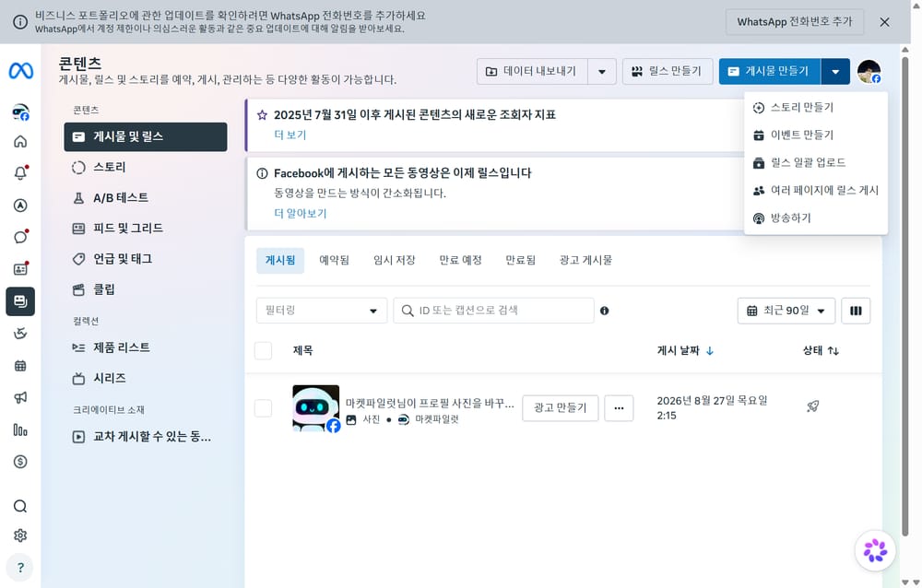The image size is (922, 588).
Task: Expand 데이터 내보내기 dropdown arrow
Action: 602,72
